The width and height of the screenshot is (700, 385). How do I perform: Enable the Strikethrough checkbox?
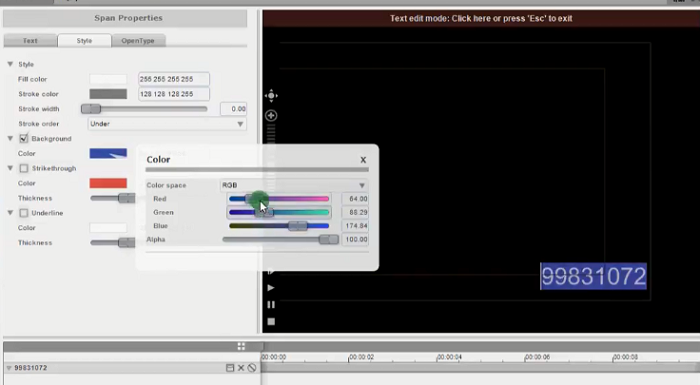(24, 168)
